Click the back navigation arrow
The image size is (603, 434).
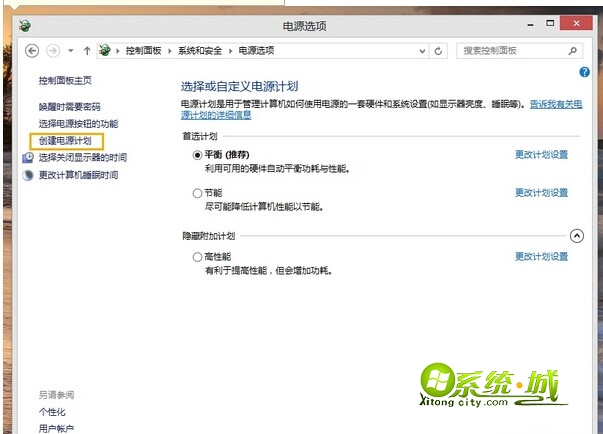[x=32, y=50]
